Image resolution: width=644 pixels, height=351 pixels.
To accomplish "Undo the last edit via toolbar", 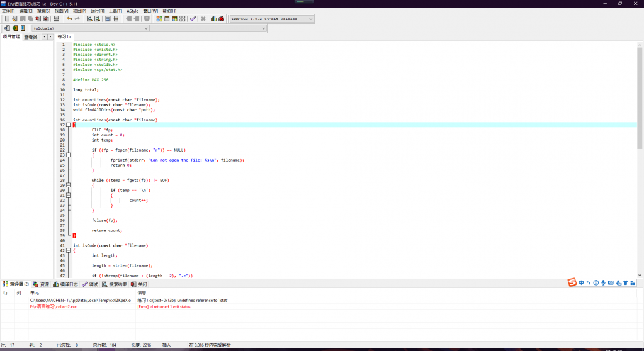I will coord(69,19).
